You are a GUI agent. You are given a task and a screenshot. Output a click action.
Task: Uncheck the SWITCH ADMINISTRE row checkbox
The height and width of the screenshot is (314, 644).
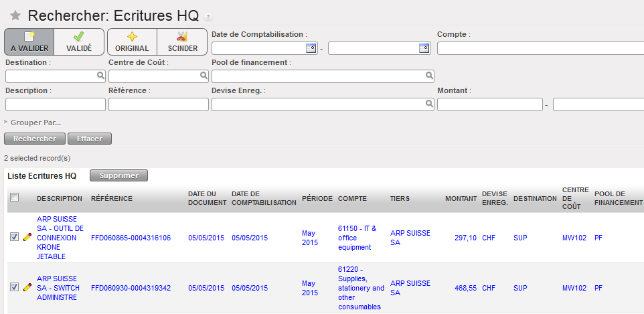click(15, 287)
